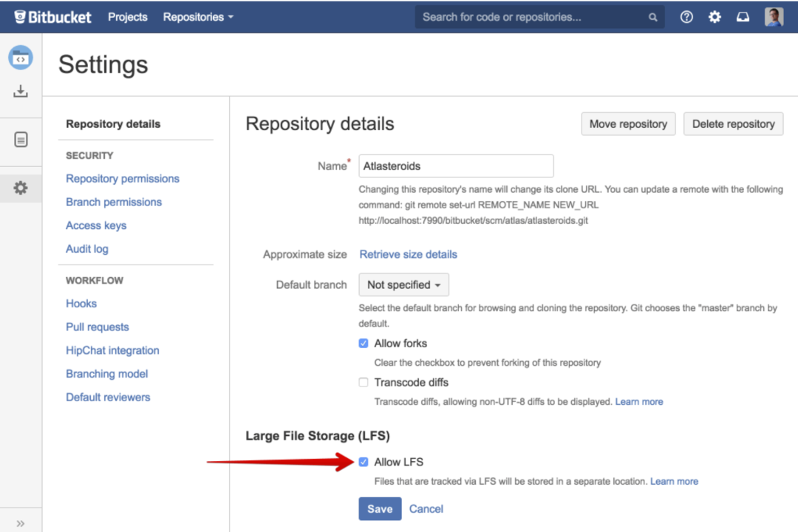Go to Branch permissions settings
798x532 pixels.
tap(114, 202)
